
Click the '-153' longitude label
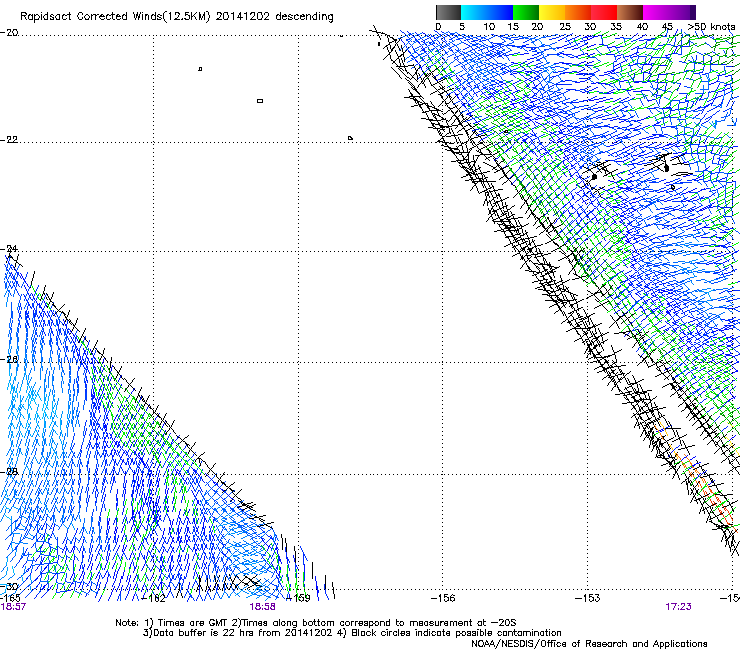[x=588, y=599]
